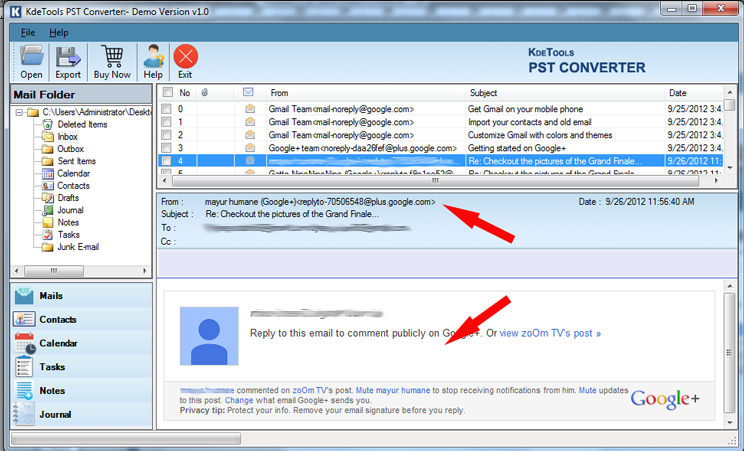Viewport: 744px width, 451px height.
Task: Open the Calendar section in the navigation panel
Action: coord(58,343)
